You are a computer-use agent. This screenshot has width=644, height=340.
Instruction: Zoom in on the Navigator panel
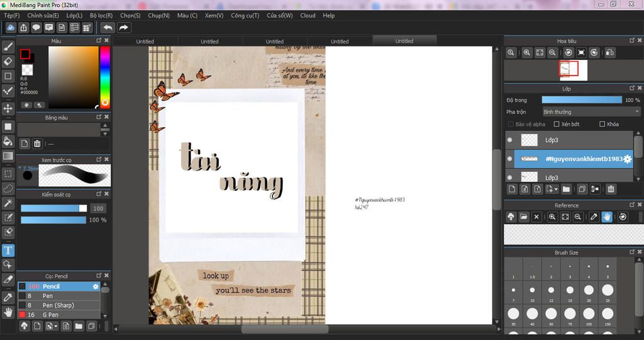coord(527,53)
